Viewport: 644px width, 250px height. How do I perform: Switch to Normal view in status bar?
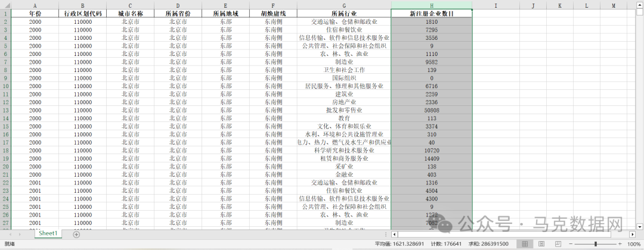(525, 244)
